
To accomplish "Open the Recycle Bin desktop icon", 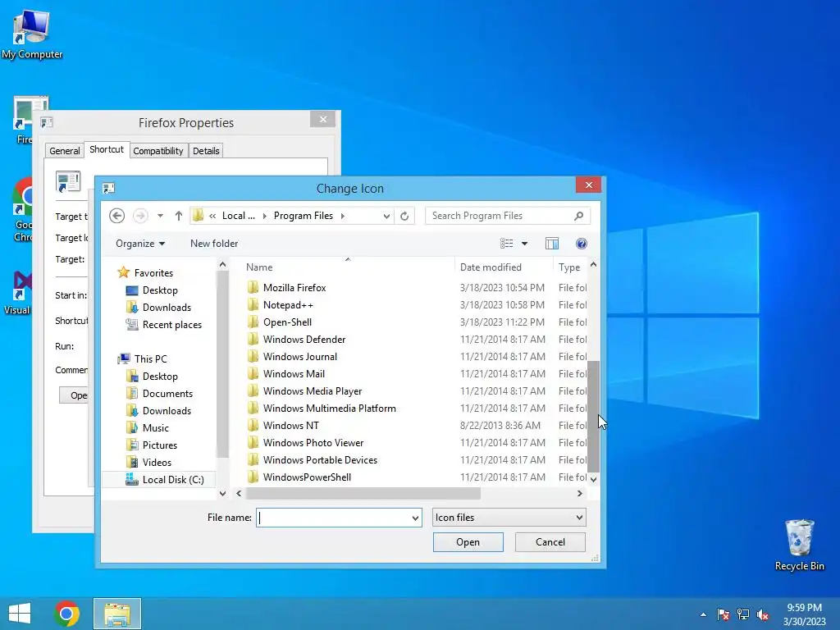I will pyautogui.click(x=799, y=545).
